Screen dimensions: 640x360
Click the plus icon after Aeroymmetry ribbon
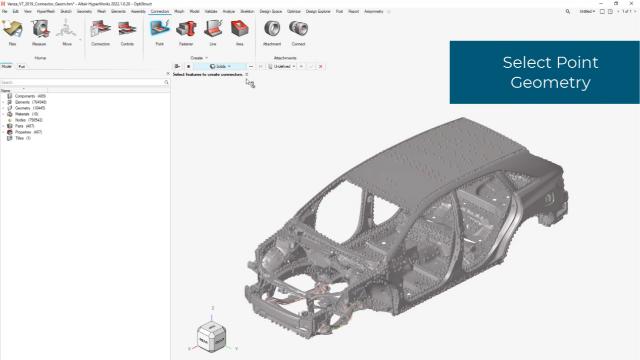[x=389, y=11]
